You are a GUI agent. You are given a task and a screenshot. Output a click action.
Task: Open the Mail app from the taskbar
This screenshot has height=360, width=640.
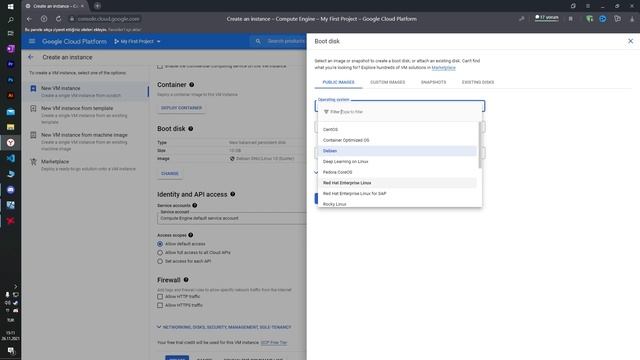(11, 111)
